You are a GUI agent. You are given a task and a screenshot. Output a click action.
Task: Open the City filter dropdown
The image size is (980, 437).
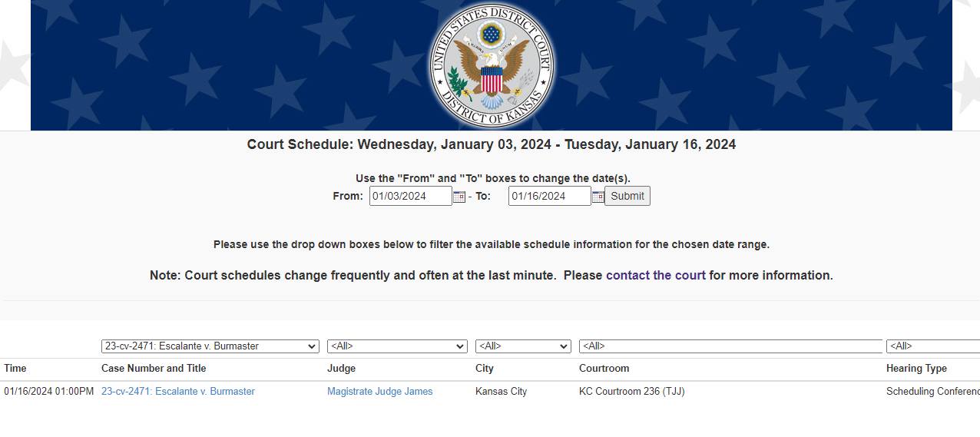(x=523, y=346)
